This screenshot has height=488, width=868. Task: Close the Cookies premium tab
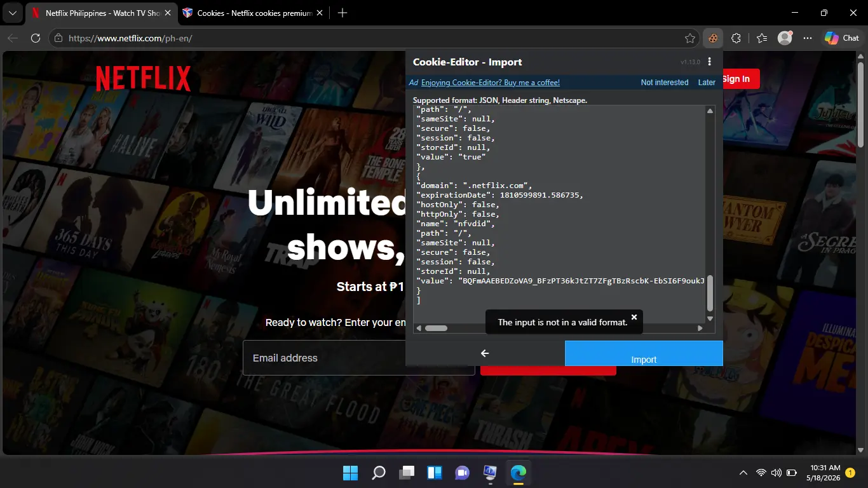point(320,13)
